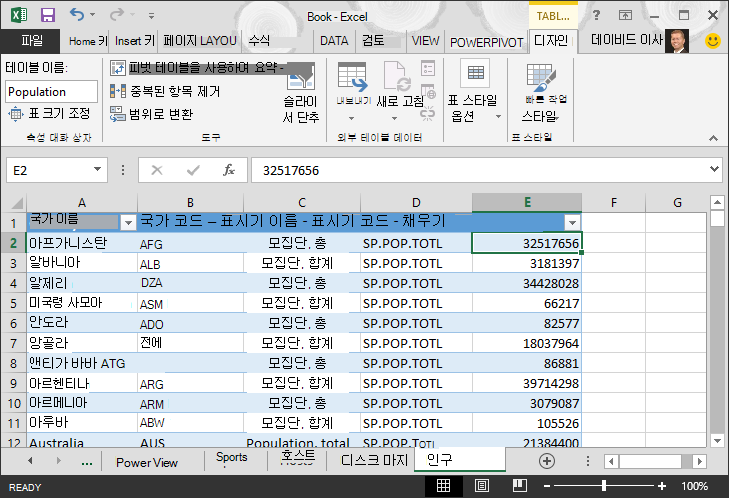Select cell containing 아프가니스탄
Viewport: 729px width, 498px height.
pos(82,243)
